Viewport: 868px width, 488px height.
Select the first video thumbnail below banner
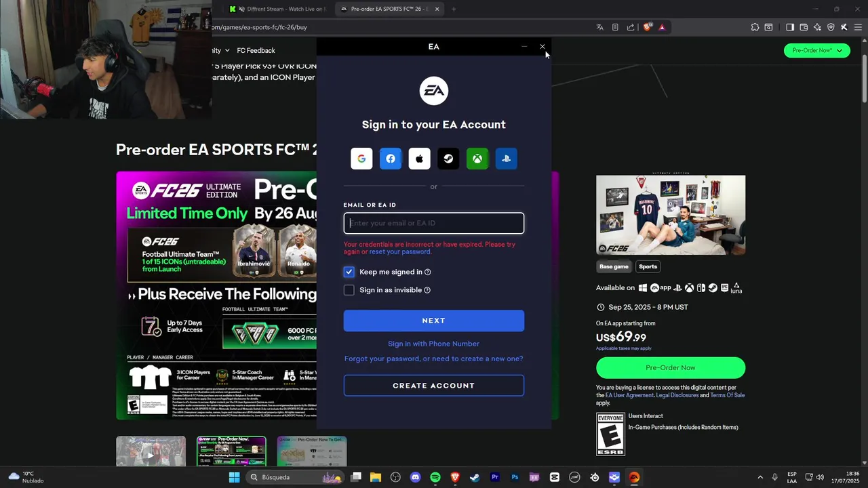pyautogui.click(x=151, y=451)
